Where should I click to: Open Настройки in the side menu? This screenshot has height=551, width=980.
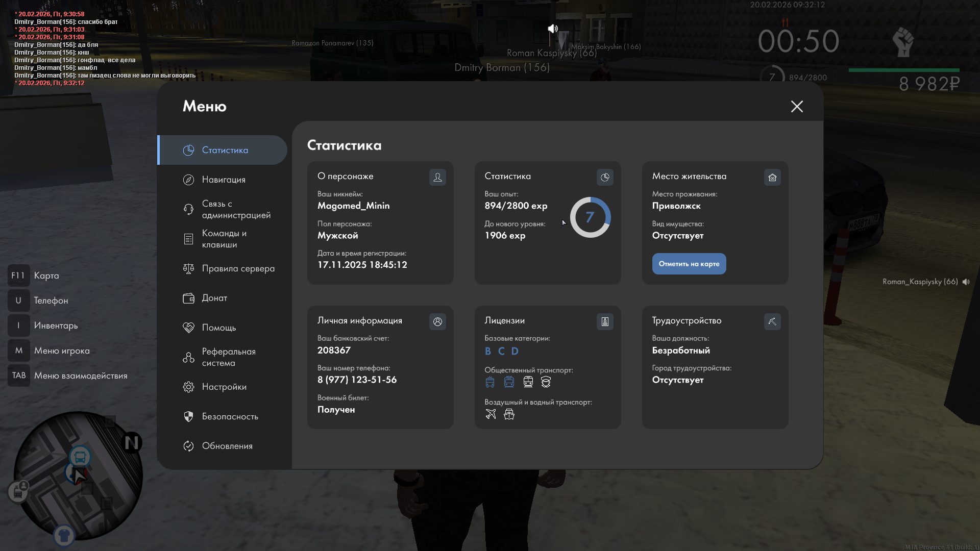pos(224,387)
